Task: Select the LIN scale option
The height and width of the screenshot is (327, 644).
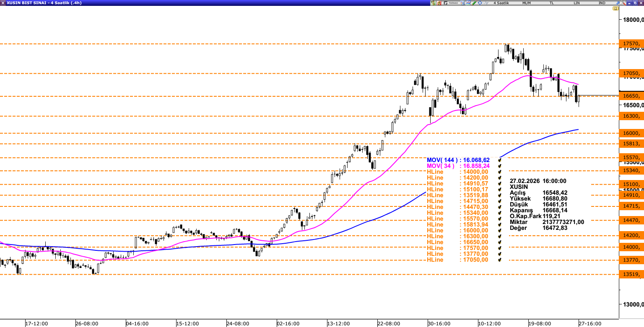Action: pos(577,3)
